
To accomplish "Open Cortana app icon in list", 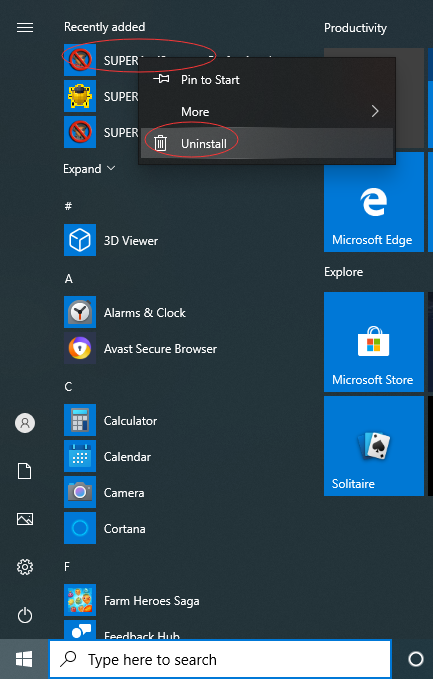I will tap(80, 528).
